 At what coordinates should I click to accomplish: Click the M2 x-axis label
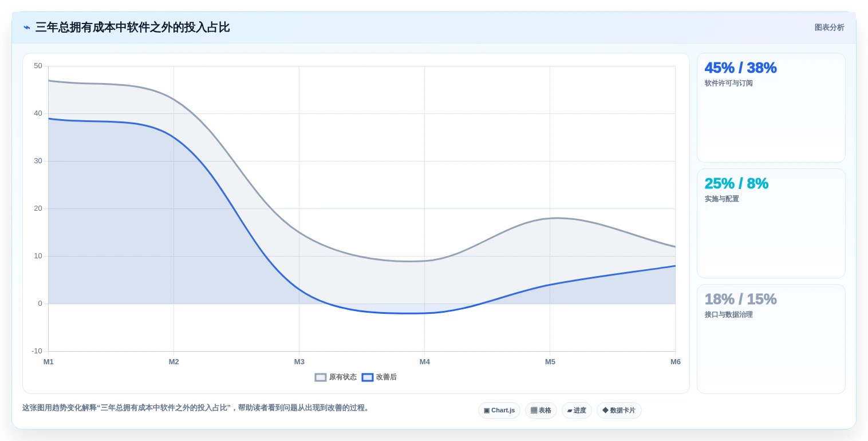click(174, 362)
